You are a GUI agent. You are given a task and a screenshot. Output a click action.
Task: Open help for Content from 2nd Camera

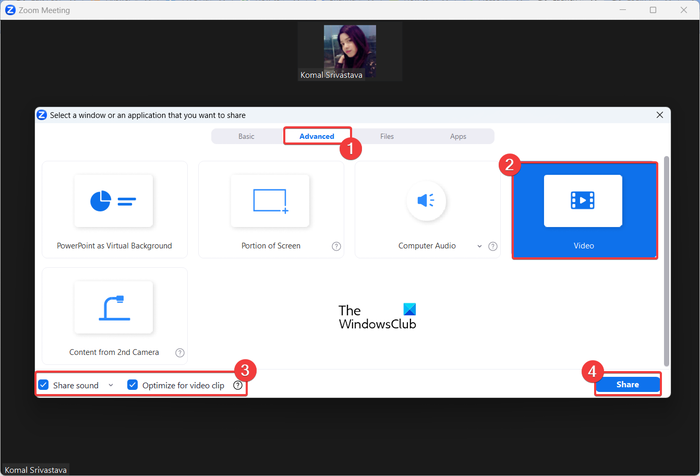coord(179,353)
